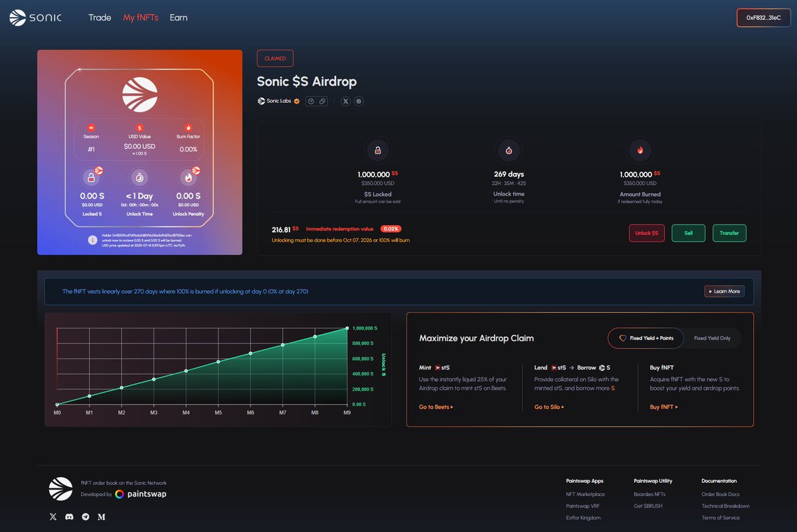The image size is (797, 532).
Task: Click the Oct 07, 2026 unlock deadline warning
Action: point(341,240)
